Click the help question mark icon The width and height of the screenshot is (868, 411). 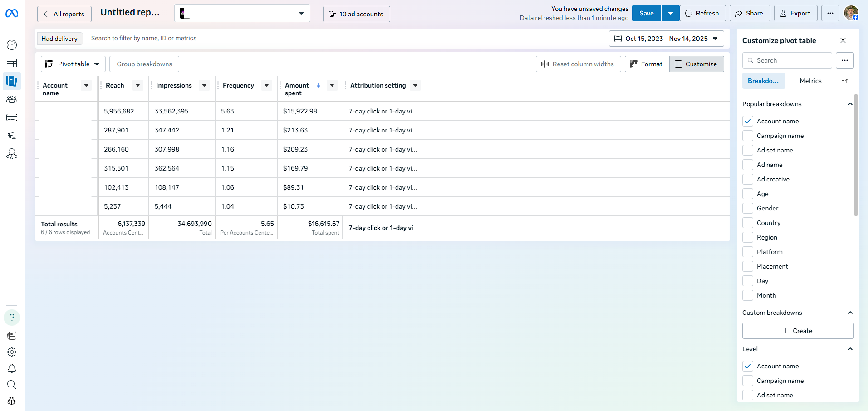12,318
